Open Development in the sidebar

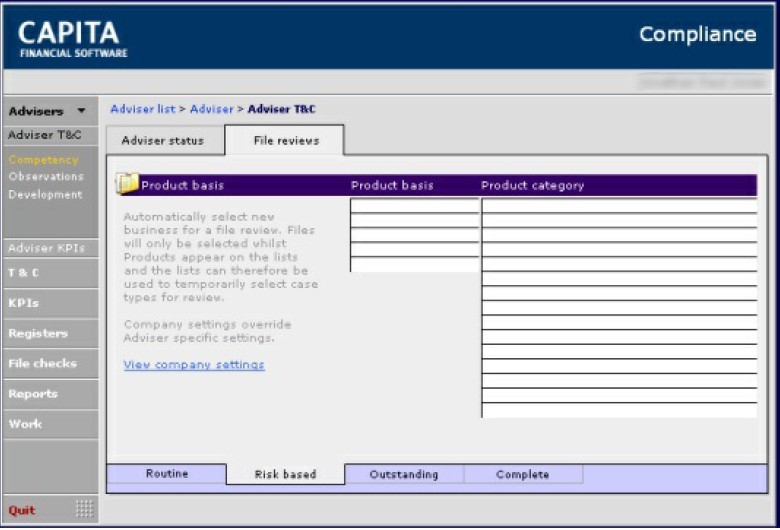45,195
